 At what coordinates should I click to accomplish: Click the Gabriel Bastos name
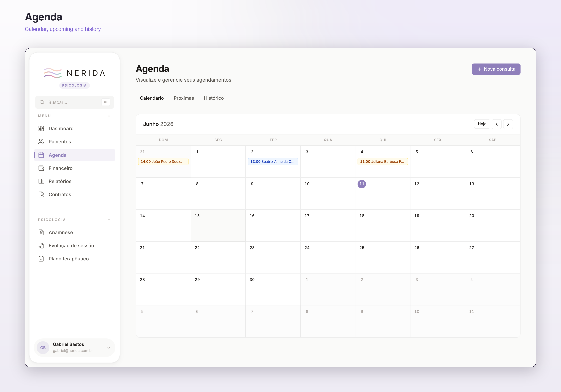click(x=68, y=344)
